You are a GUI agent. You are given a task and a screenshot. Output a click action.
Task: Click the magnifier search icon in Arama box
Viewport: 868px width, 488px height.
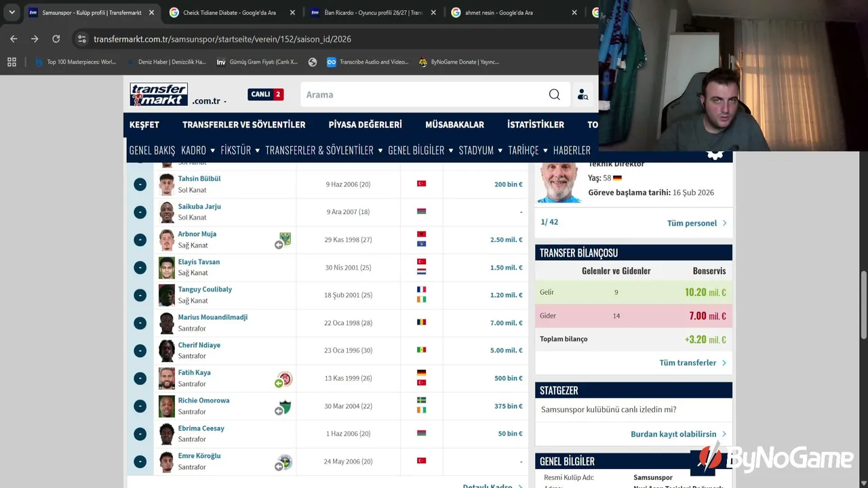point(554,95)
